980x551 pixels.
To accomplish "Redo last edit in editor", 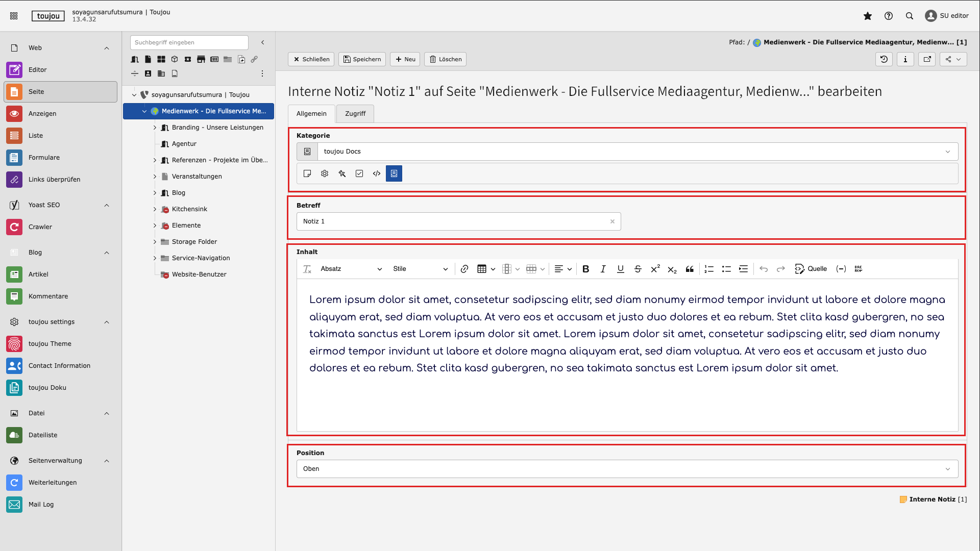I will (x=781, y=269).
